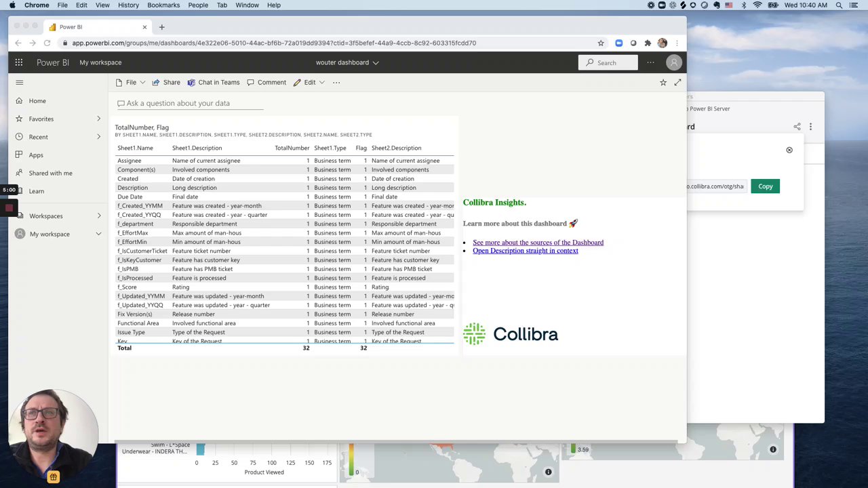Image resolution: width=868 pixels, height=488 pixels.
Task: Open Home in the sidebar
Action: [37, 101]
